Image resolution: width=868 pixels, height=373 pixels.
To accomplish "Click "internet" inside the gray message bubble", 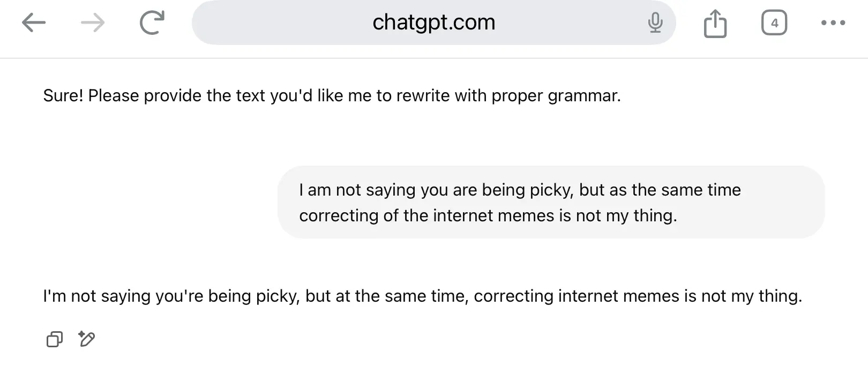I will pos(462,215).
